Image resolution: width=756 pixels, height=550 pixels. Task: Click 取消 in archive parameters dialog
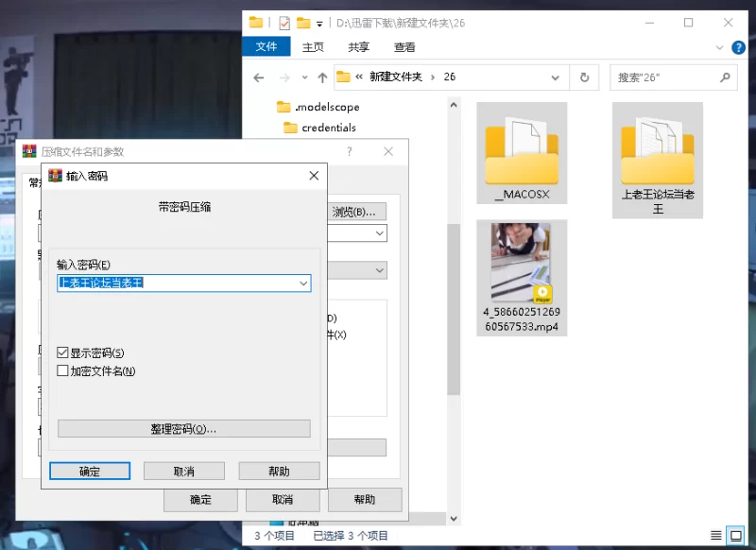point(283,500)
